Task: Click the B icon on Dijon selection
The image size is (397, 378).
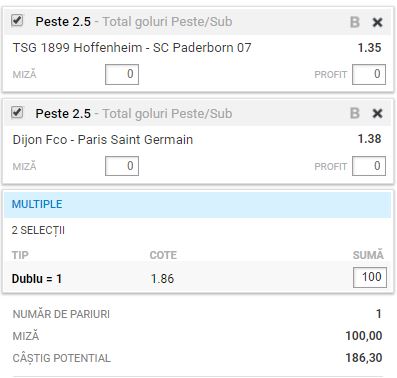Action: click(x=355, y=113)
